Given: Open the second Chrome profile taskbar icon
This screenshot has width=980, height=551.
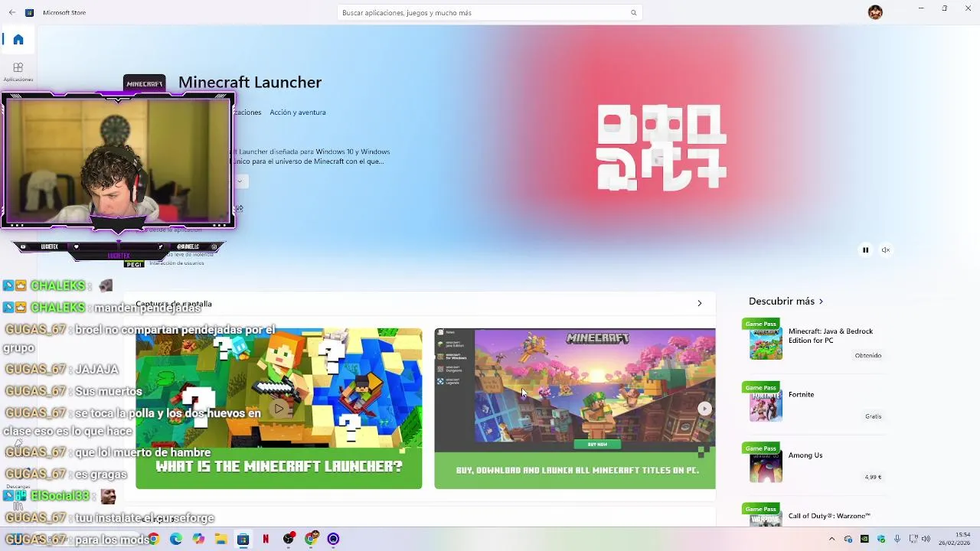Looking at the screenshot, I should (x=311, y=539).
